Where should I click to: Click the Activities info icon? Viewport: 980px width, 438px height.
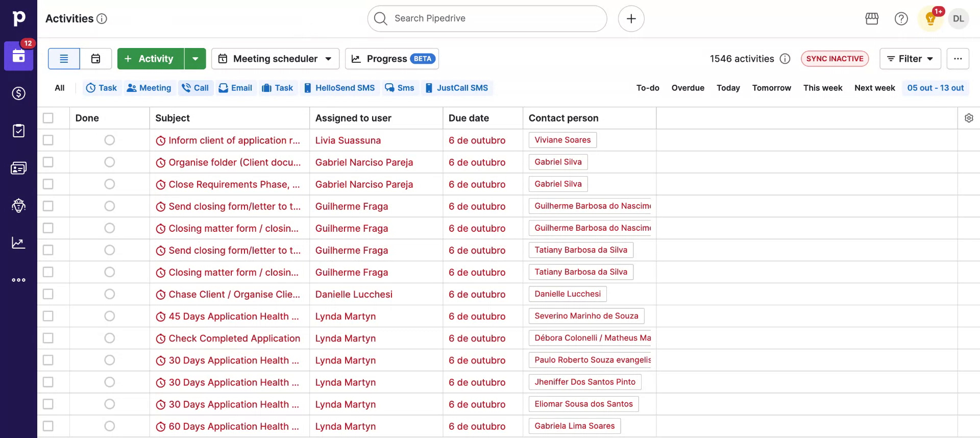(102, 19)
